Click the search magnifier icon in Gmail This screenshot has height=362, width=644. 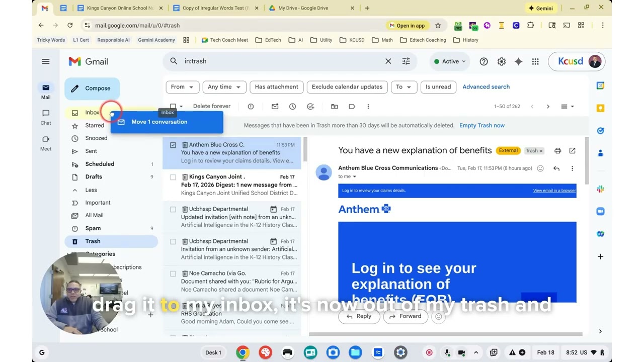pyautogui.click(x=174, y=61)
